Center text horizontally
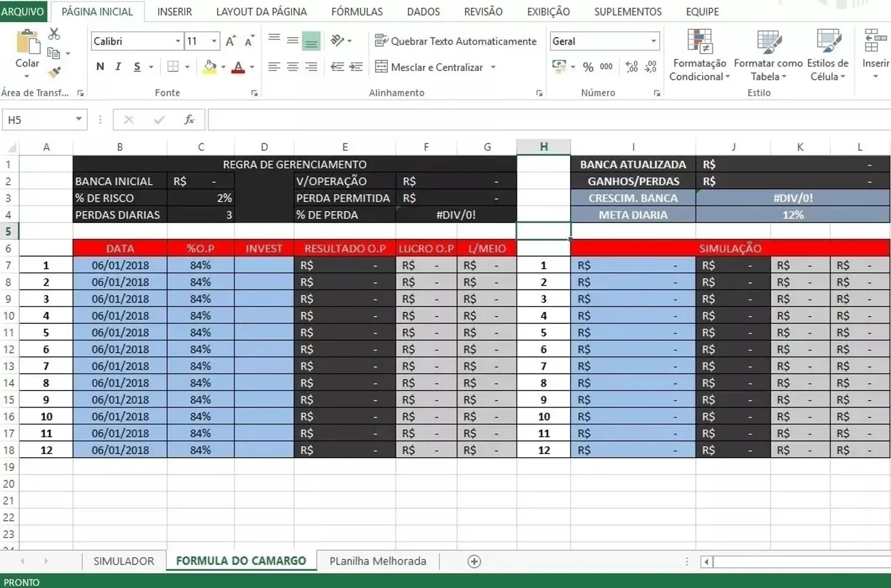891x588 pixels. [x=292, y=67]
